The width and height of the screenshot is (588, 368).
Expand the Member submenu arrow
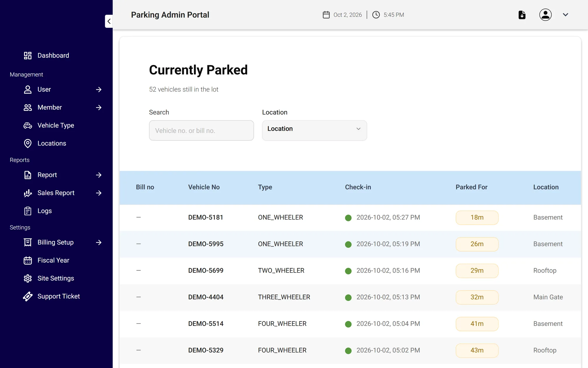[x=99, y=107]
